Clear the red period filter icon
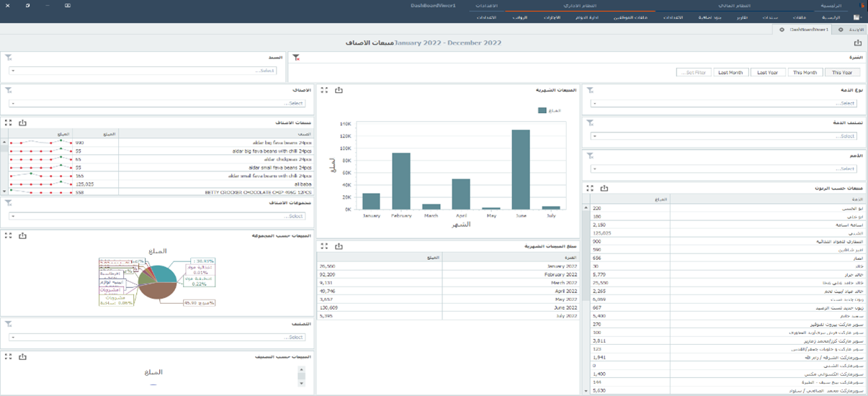Screen dimensions: 868x396 tap(296, 57)
